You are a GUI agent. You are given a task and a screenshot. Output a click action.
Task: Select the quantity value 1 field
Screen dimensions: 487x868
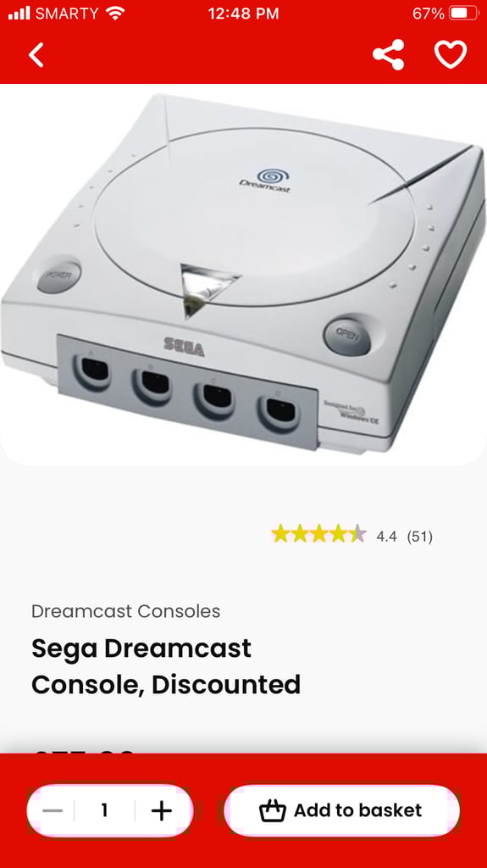point(104,811)
